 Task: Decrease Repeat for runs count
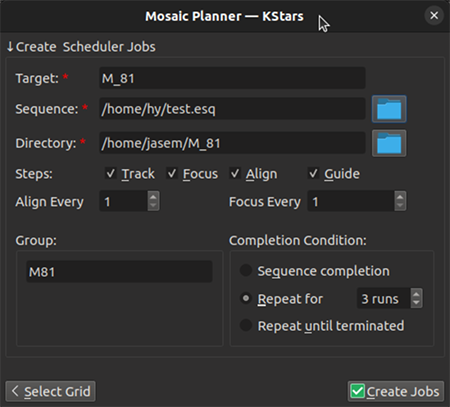[x=416, y=303]
